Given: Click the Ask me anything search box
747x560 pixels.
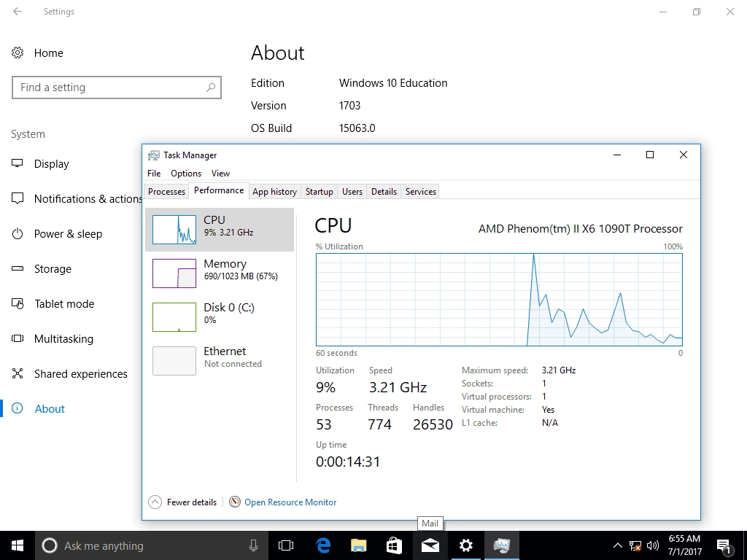Looking at the screenshot, I should click(152, 545).
